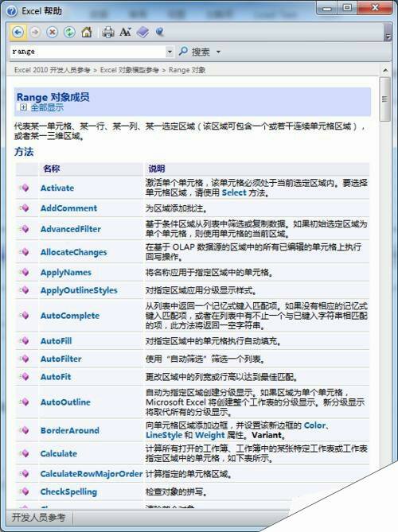Open the AutoFill method link

(x=56, y=341)
